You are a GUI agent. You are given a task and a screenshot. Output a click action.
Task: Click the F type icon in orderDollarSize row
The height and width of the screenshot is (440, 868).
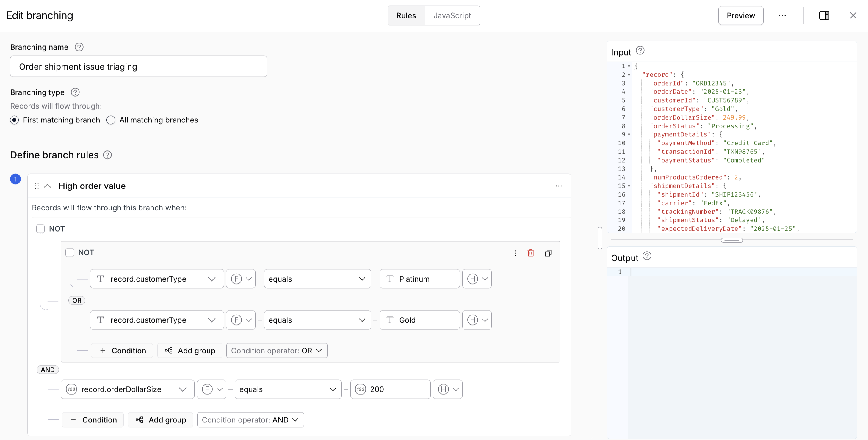tap(207, 389)
